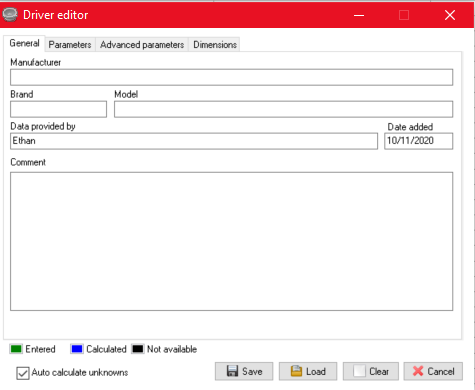Click the green Entered color swatch

[x=16, y=349]
